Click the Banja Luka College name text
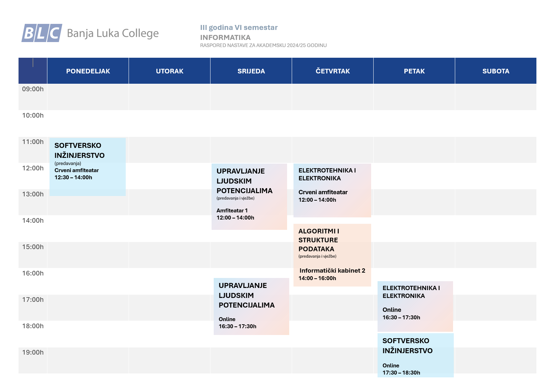This screenshot has width=556, height=392. point(113,33)
